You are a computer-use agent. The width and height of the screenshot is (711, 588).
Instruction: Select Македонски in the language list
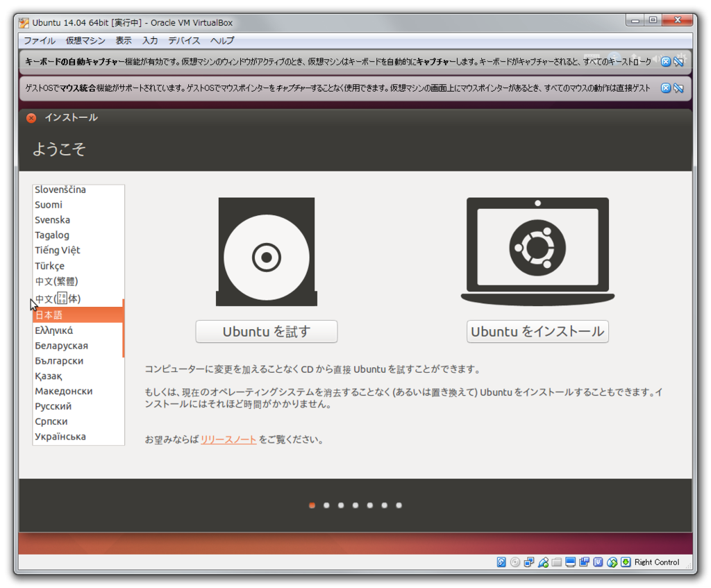(78, 392)
